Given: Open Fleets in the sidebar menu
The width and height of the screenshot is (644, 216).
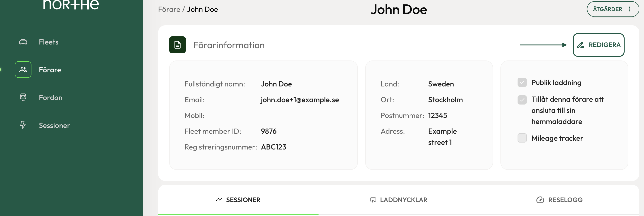Looking at the screenshot, I should click(x=49, y=42).
